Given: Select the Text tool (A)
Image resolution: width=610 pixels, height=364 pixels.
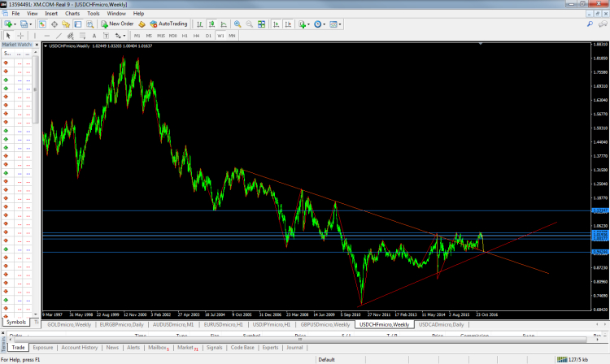Looking at the screenshot, I should coord(94,36).
